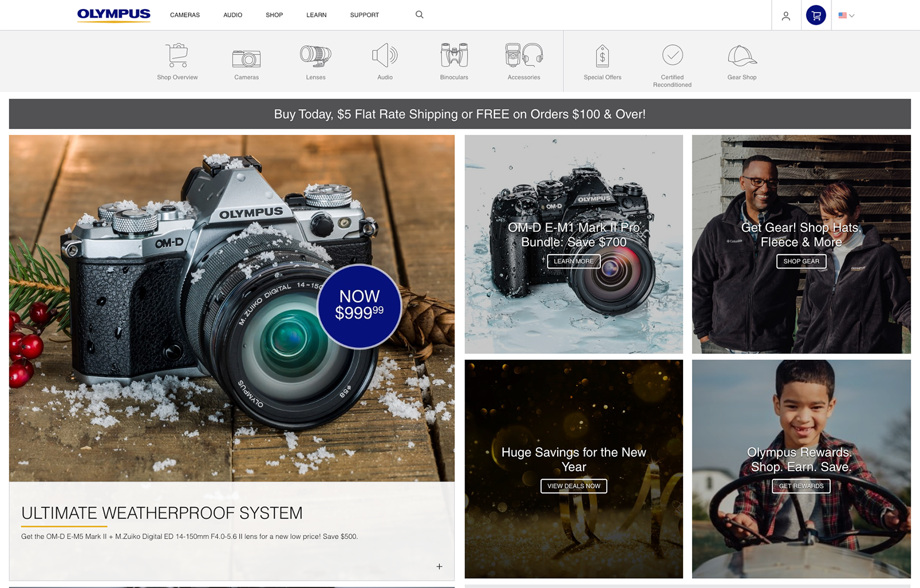Open the search magnifier icon
This screenshot has width=920, height=588.
click(x=419, y=15)
